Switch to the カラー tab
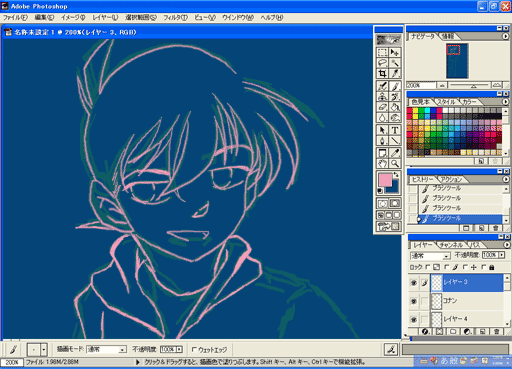This screenshot has width=512, height=369. tap(469, 102)
